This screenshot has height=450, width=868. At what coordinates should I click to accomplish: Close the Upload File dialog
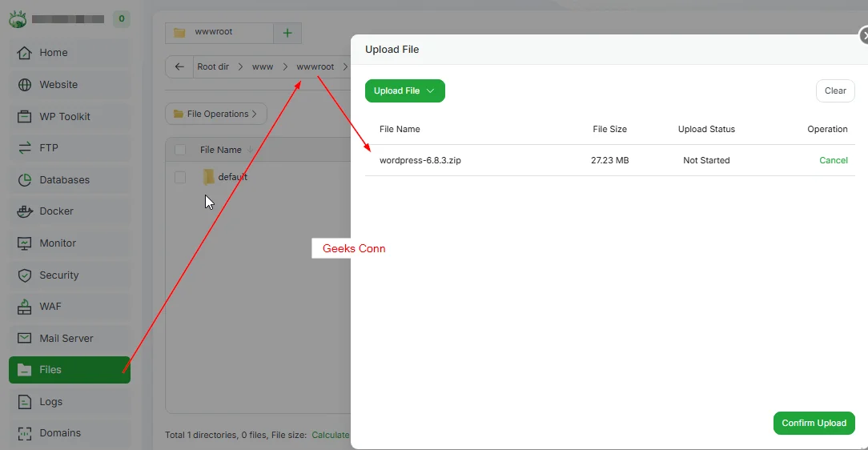863,35
